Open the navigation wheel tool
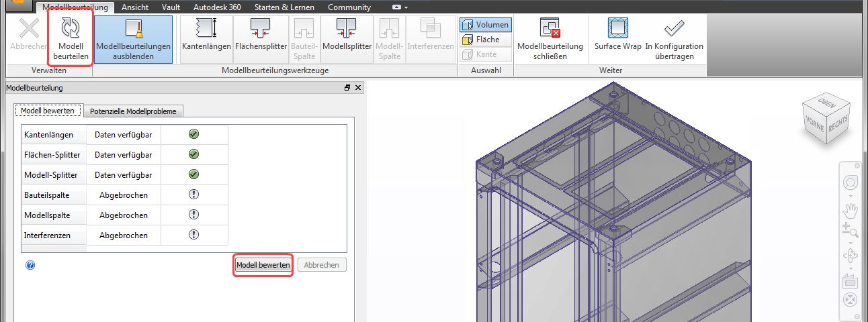The height and width of the screenshot is (322, 868). 851,183
